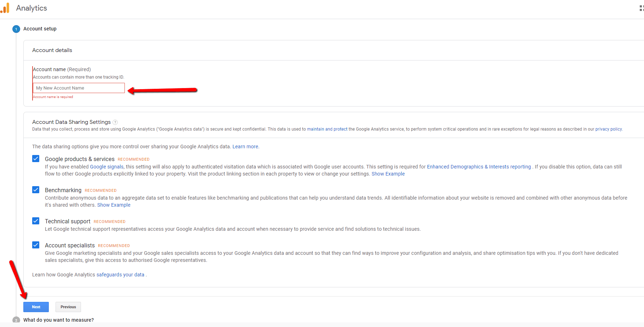644x327 pixels.
Task: Select the step 2 circle marker
Action: [16, 320]
